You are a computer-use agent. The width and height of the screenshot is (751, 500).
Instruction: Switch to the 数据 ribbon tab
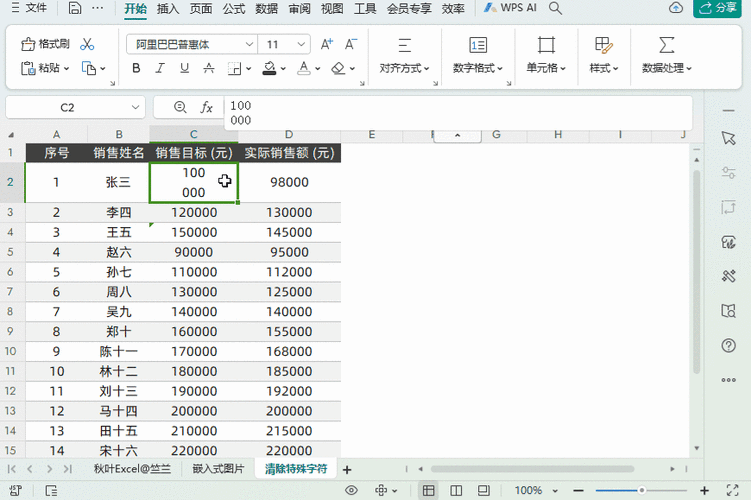click(x=266, y=8)
